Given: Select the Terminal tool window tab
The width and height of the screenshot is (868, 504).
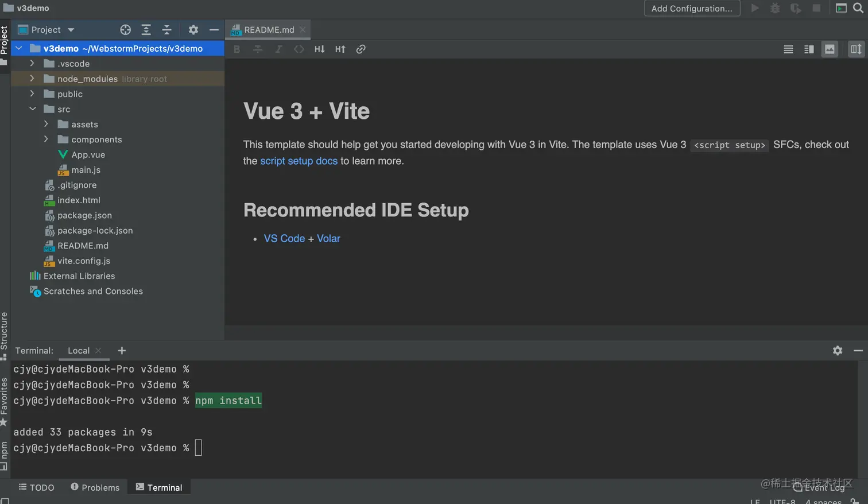Looking at the screenshot, I should 159,487.
